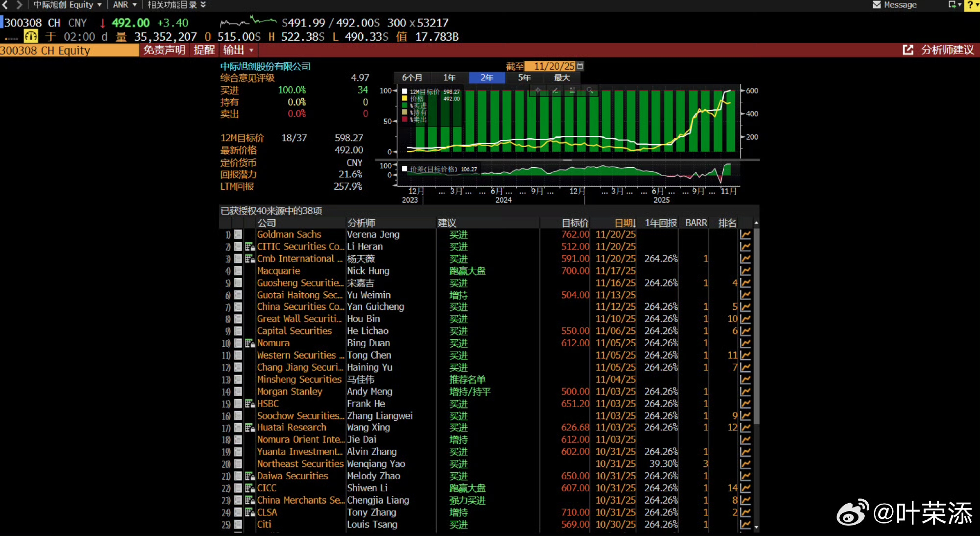Switch chart range to 5年
The image size is (980, 536).
coord(524,77)
